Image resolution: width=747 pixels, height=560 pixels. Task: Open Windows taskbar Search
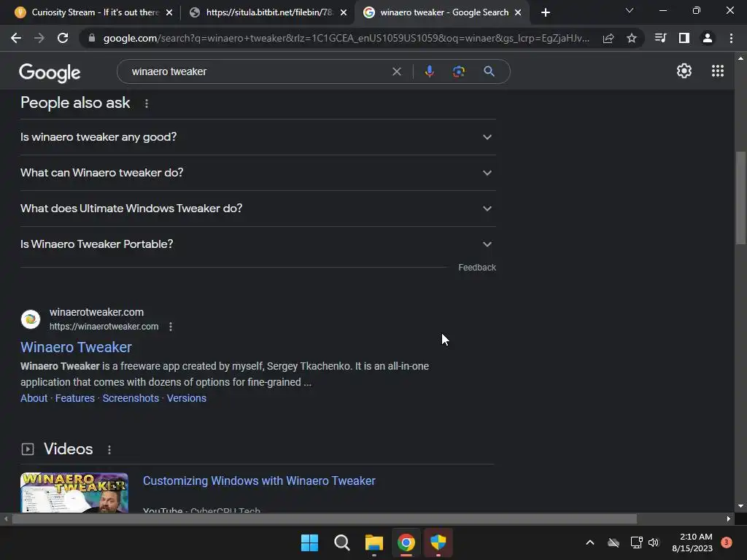[341, 542]
